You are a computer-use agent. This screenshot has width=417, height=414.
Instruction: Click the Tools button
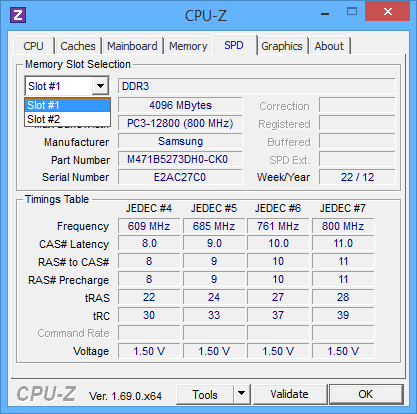pyautogui.click(x=205, y=394)
